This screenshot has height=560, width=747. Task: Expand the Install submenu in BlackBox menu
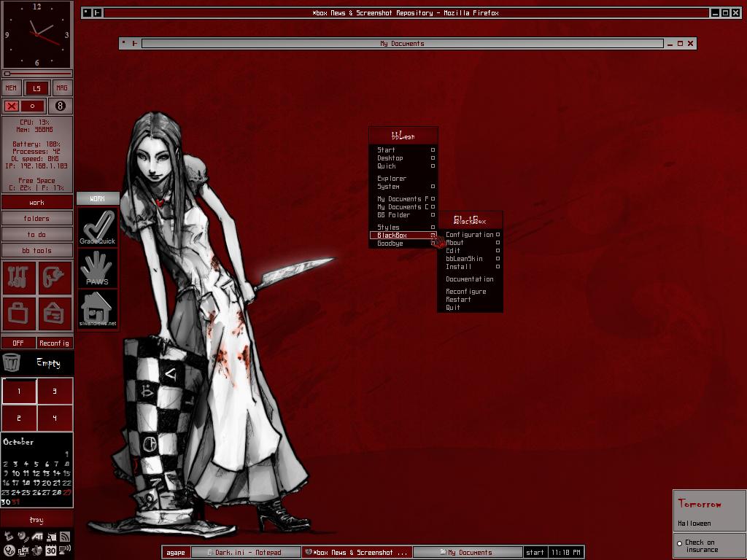[470, 267]
